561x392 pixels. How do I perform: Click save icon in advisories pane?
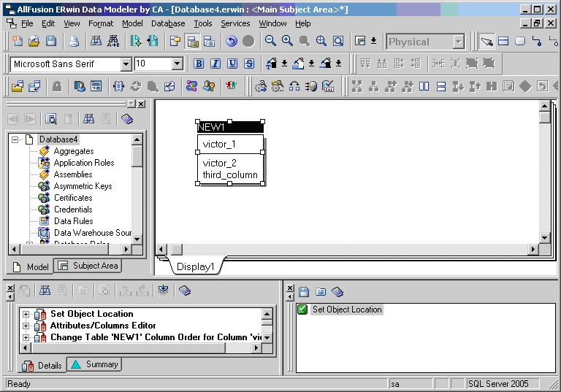coord(304,292)
